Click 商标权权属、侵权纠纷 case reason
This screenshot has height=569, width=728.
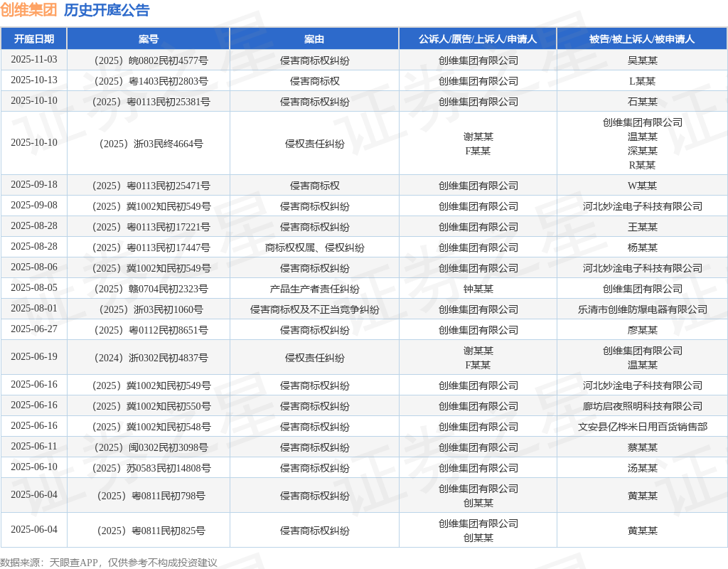point(314,248)
